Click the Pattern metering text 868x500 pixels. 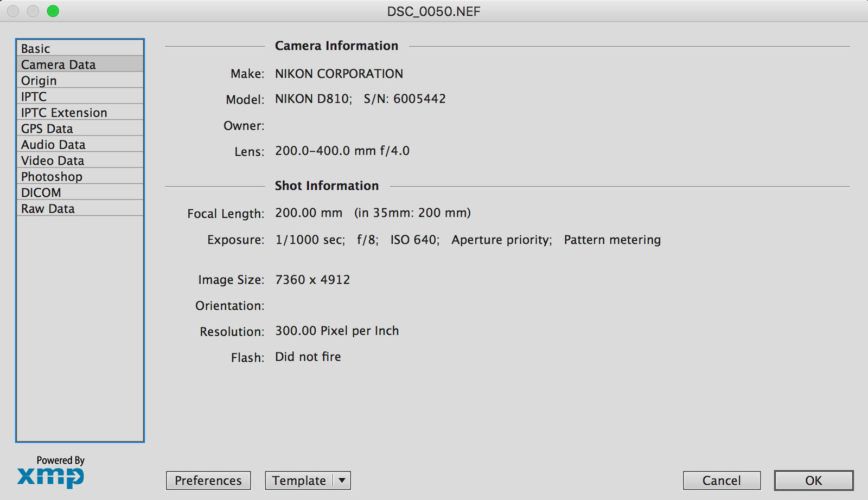612,240
